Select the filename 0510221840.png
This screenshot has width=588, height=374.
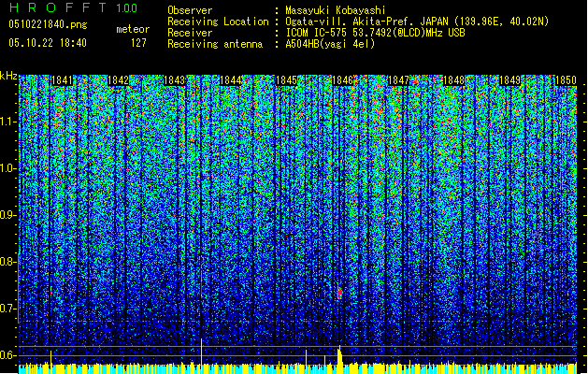pos(48,24)
